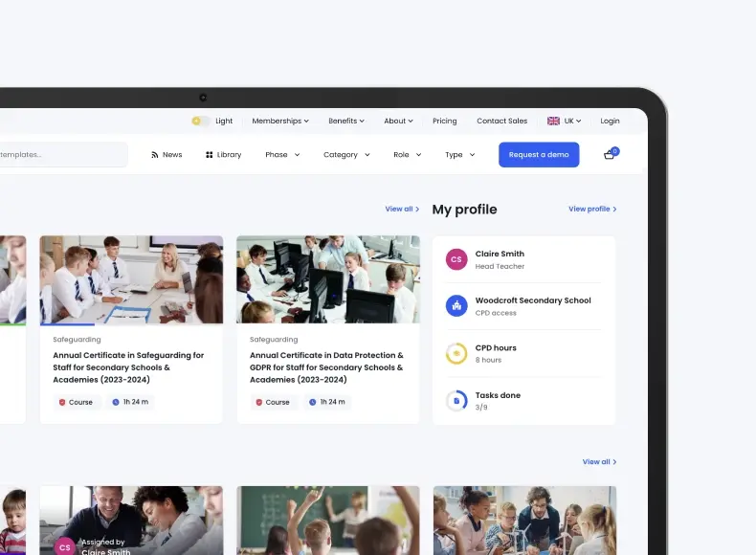The width and height of the screenshot is (756, 555).
Task: Click the Login link
Action: click(610, 122)
